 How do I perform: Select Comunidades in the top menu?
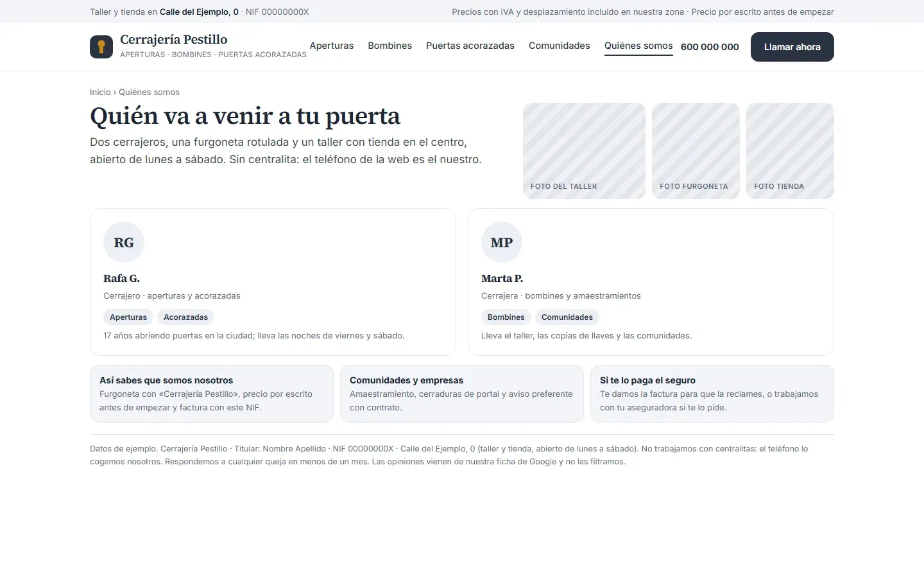tap(560, 46)
